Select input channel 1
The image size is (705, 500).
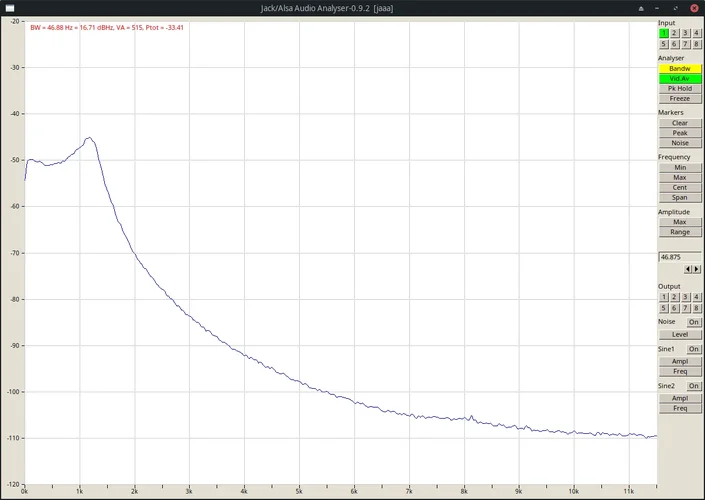coord(663,33)
